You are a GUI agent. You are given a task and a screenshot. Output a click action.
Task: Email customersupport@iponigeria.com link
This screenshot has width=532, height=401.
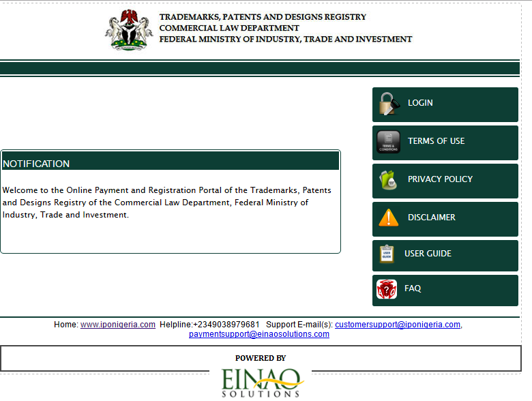(x=398, y=325)
